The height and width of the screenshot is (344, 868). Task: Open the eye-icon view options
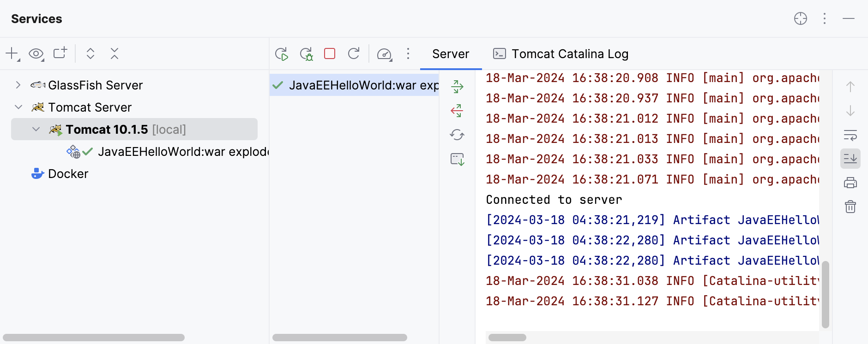click(36, 54)
